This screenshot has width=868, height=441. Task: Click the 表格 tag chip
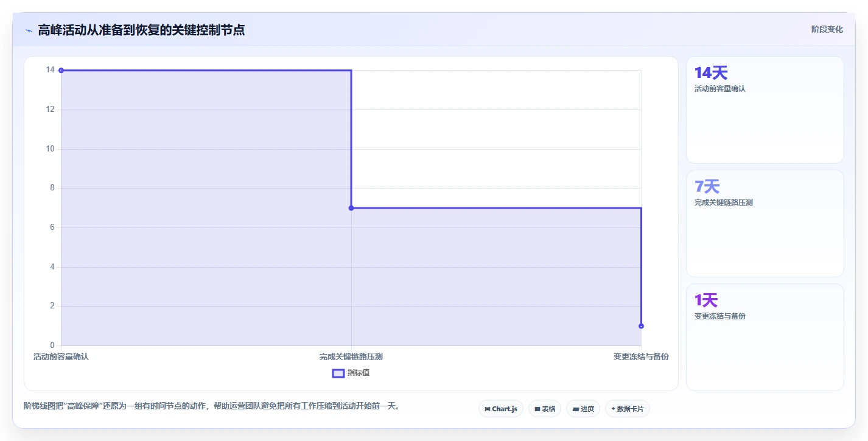[x=545, y=409]
